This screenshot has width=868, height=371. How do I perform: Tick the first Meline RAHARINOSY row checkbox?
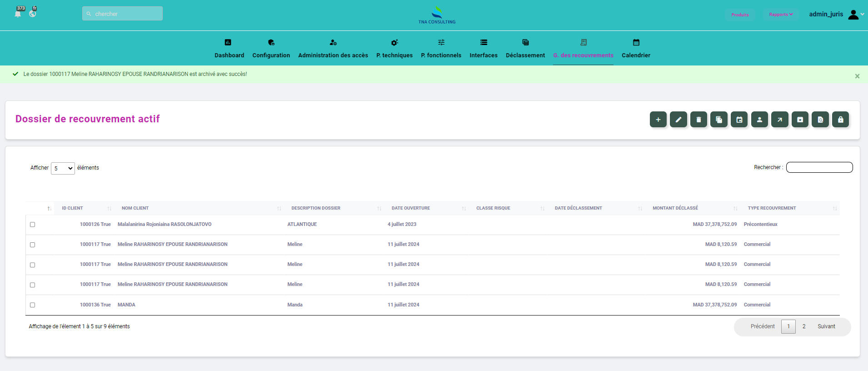click(32, 245)
